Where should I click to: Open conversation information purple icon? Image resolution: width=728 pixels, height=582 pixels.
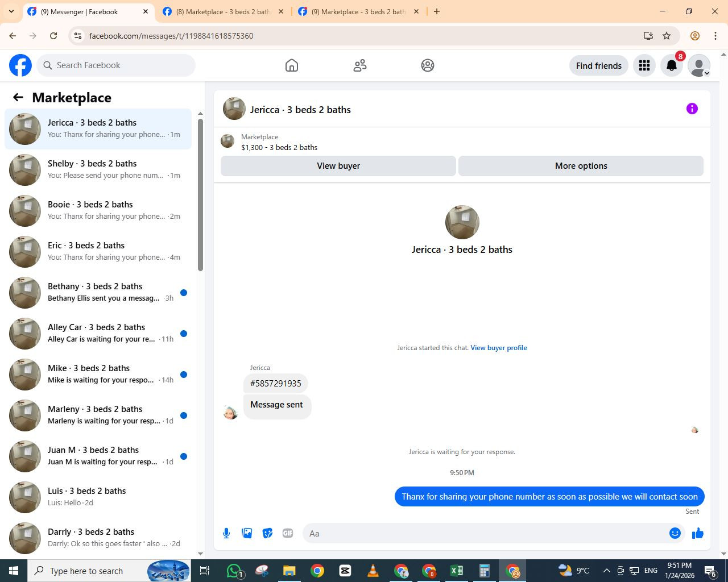(692, 109)
